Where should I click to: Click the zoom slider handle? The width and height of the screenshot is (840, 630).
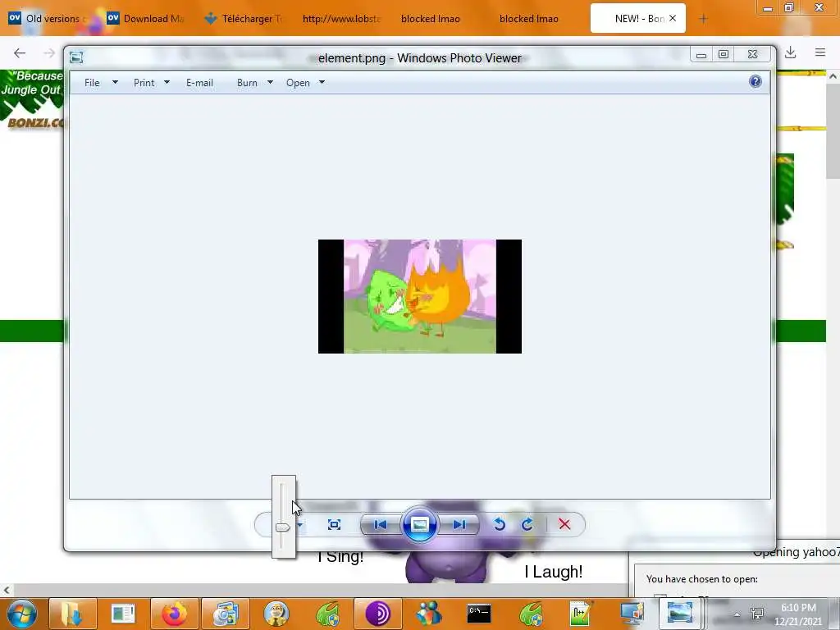pos(282,527)
